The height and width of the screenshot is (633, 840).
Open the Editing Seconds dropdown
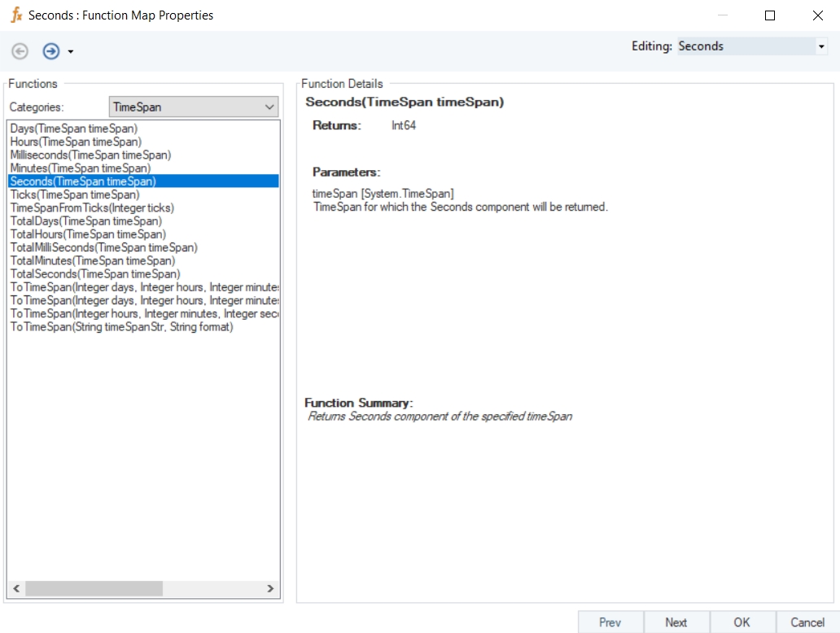[x=820, y=47]
